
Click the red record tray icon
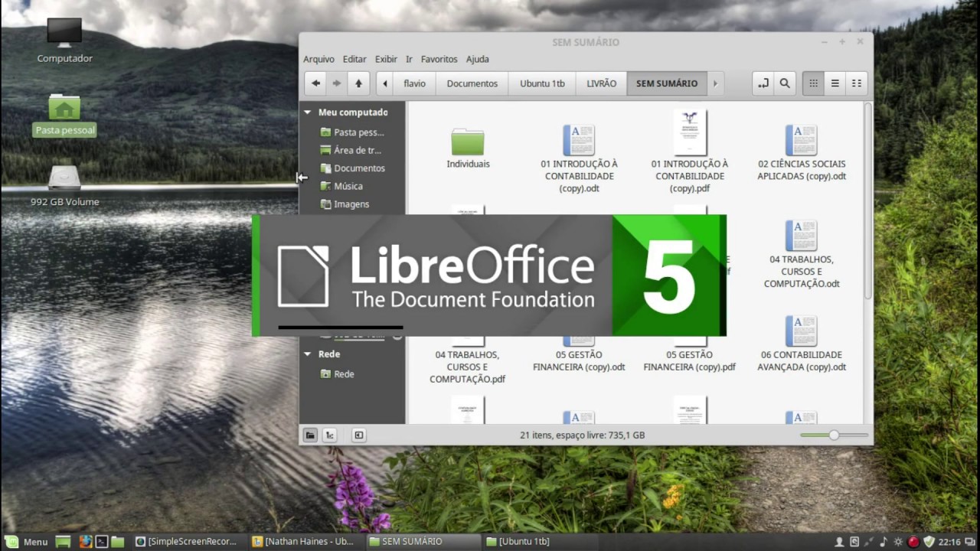pyautogui.click(x=913, y=542)
